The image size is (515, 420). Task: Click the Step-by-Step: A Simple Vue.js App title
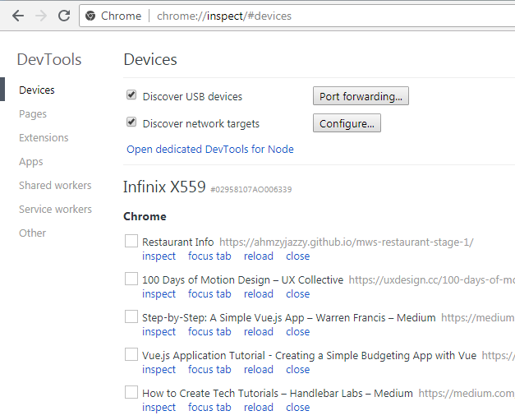pos(288,318)
